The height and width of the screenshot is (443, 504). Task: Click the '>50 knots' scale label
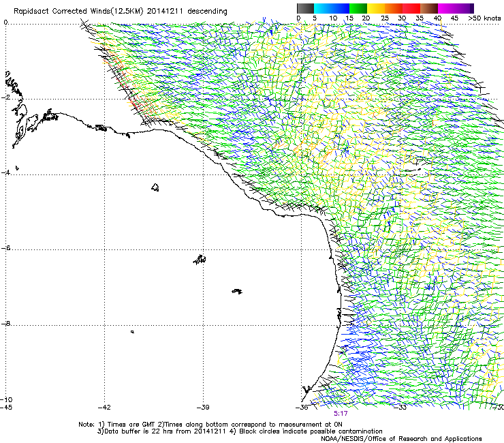point(484,18)
